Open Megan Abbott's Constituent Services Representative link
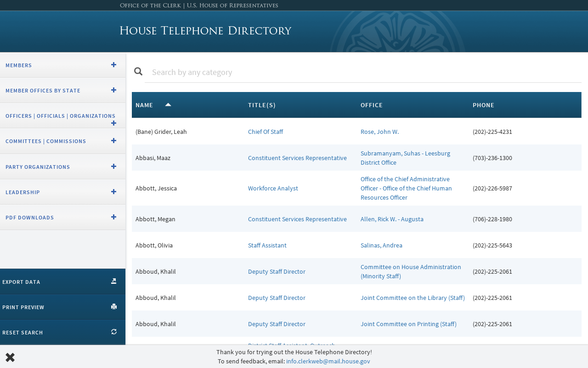This screenshot has height=368, width=588. tap(297, 219)
